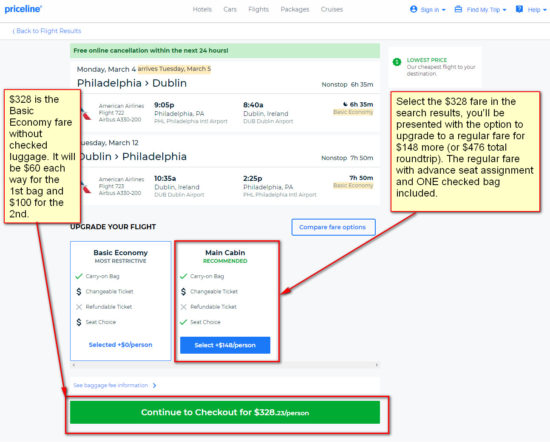Select the Main Cabin fare card
Viewport: 550px width, 442px height.
click(227, 301)
